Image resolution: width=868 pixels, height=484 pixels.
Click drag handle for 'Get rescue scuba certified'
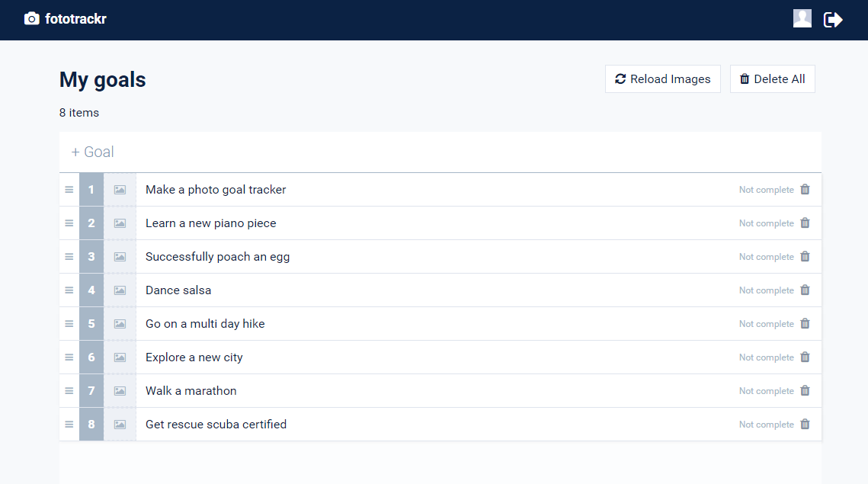point(69,425)
